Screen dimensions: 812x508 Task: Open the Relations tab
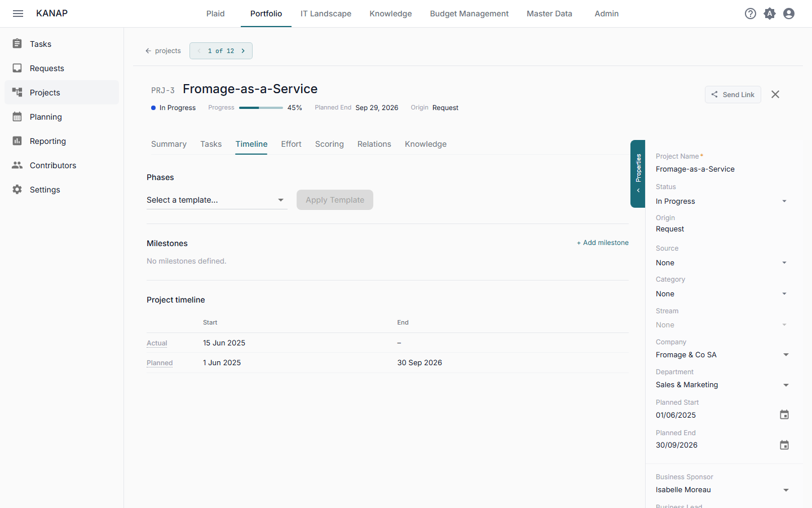pos(374,144)
